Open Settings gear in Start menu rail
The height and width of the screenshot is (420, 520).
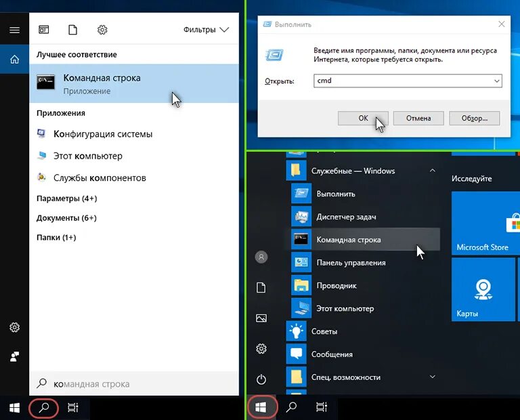pyautogui.click(x=261, y=349)
